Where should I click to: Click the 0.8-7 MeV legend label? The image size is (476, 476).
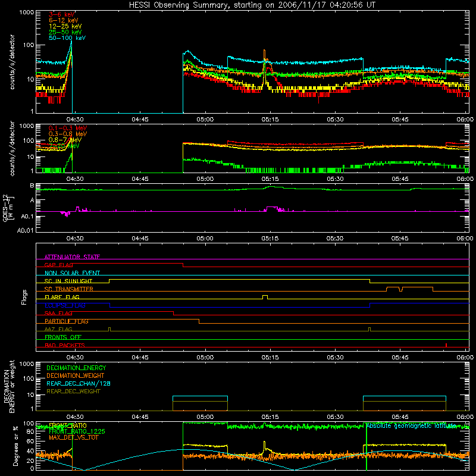[65, 140]
